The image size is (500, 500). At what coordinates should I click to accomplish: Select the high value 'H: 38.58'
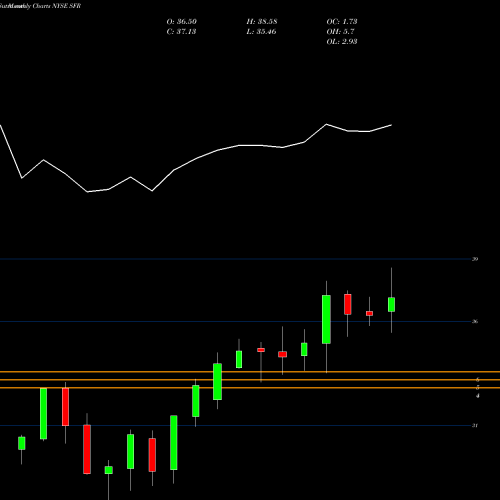pyautogui.click(x=262, y=22)
